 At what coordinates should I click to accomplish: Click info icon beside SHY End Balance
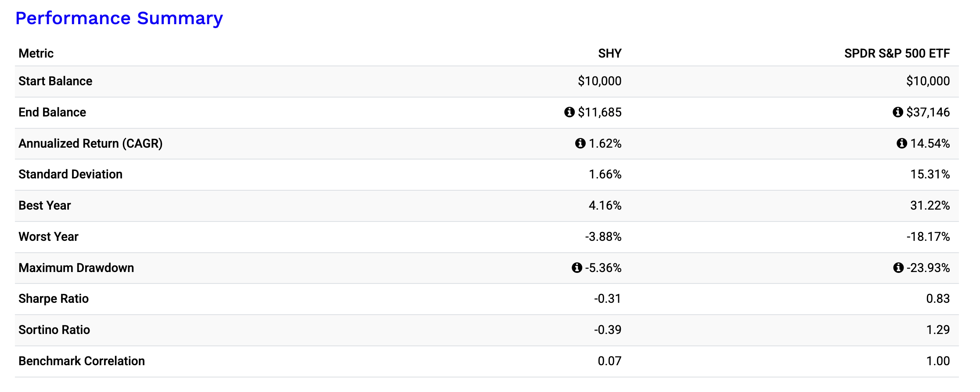569,113
